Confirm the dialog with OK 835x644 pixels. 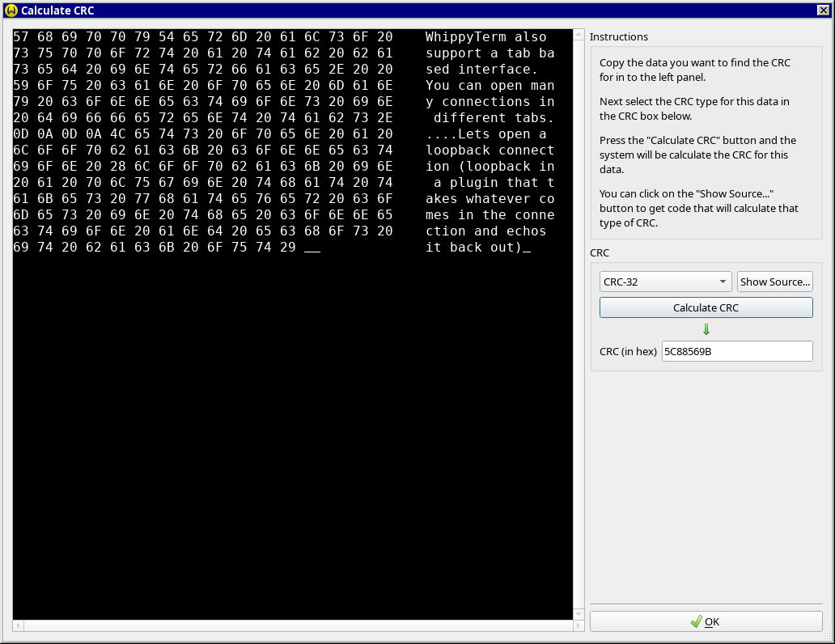tap(706, 621)
